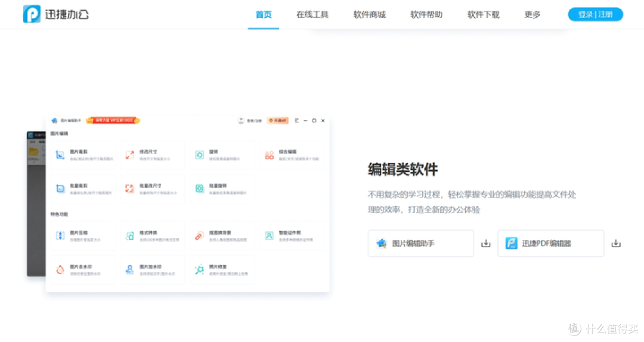
Task: Click the 批量改尺寸 card title text
Action: click(150, 186)
